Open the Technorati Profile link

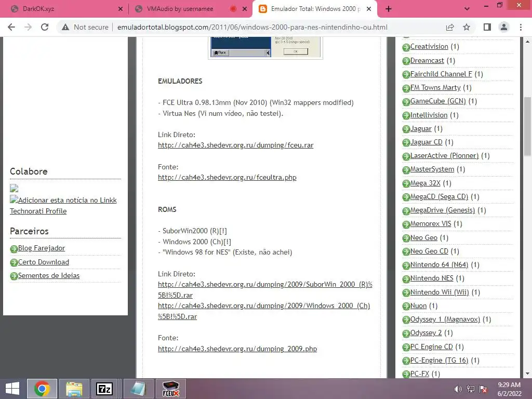coord(38,211)
